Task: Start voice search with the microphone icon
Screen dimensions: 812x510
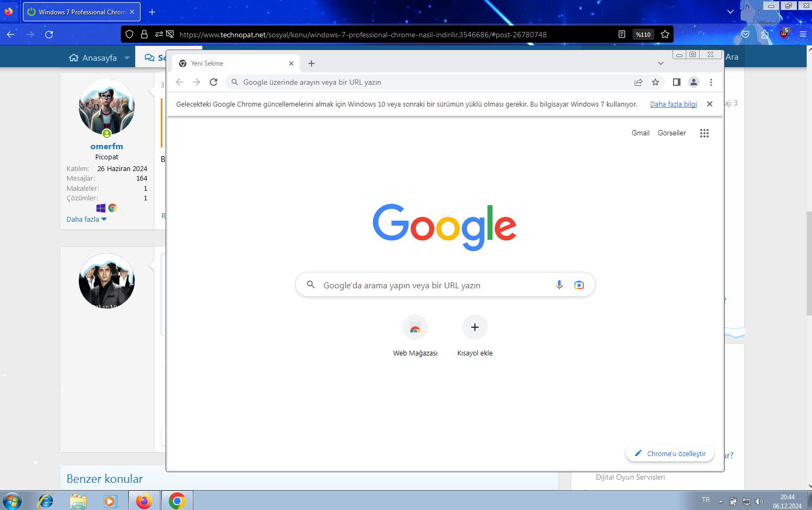Action: (x=559, y=285)
